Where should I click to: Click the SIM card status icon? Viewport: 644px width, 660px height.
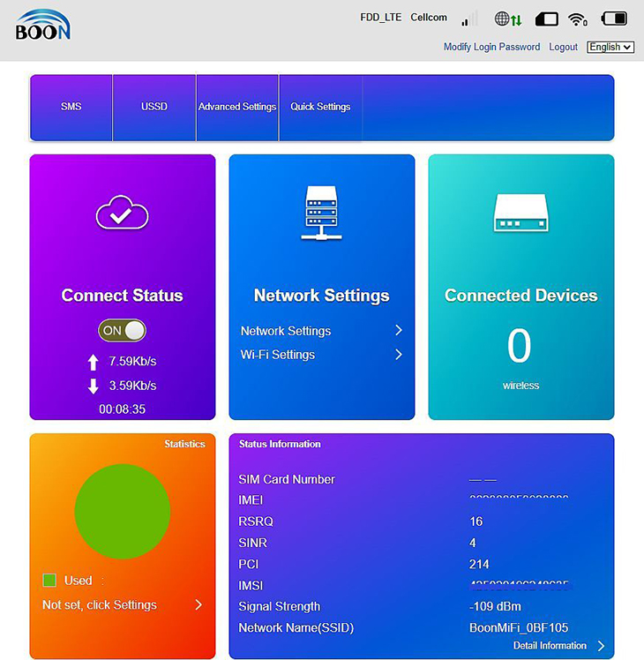[x=546, y=19]
